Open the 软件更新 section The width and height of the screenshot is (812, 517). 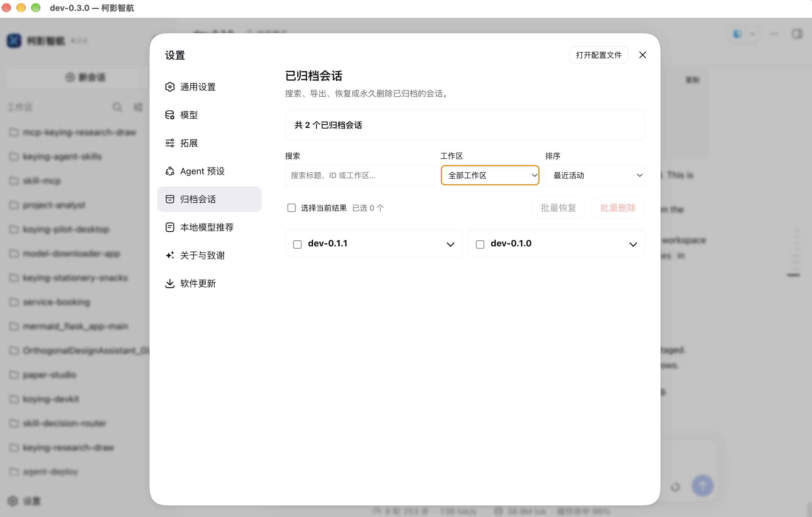point(210,283)
